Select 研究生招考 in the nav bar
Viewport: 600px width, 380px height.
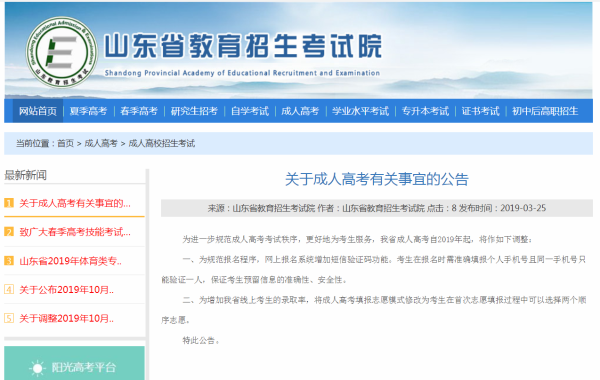(x=194, y=111)
